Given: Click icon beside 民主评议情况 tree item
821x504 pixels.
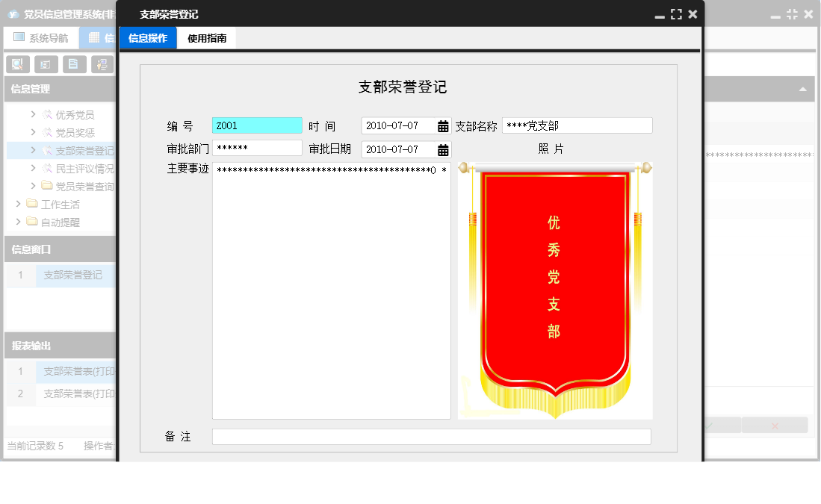Looking at the screenshot, I should click(x=47, y=169).
